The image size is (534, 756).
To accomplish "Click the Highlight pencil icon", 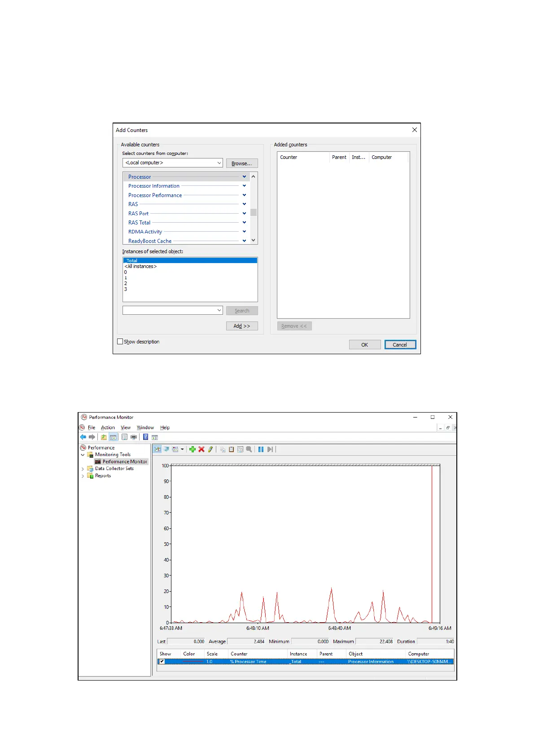I will click(210, 449).
